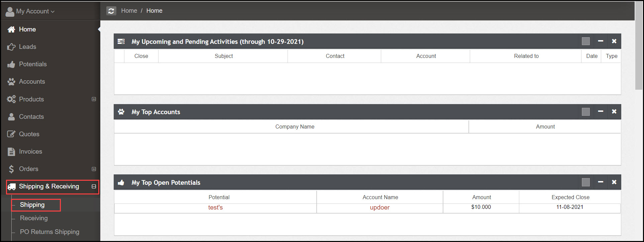Click the Close column header
The height and width of the screenshot is (242, 644).
point(141,56)
